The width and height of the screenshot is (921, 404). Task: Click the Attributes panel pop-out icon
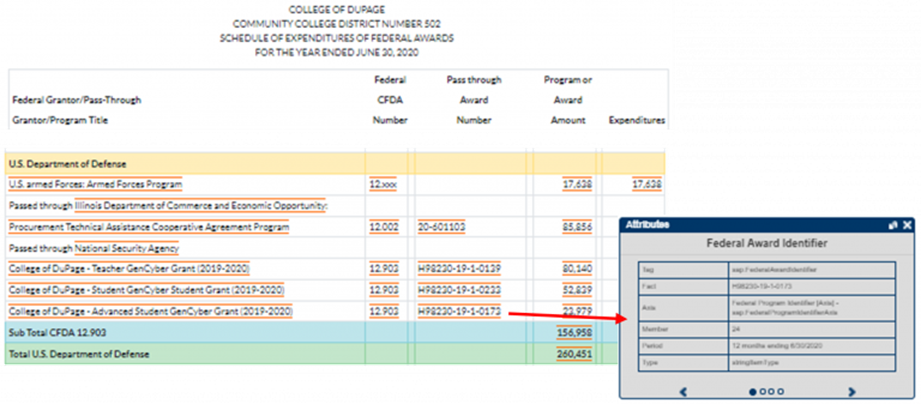point(892,226)
